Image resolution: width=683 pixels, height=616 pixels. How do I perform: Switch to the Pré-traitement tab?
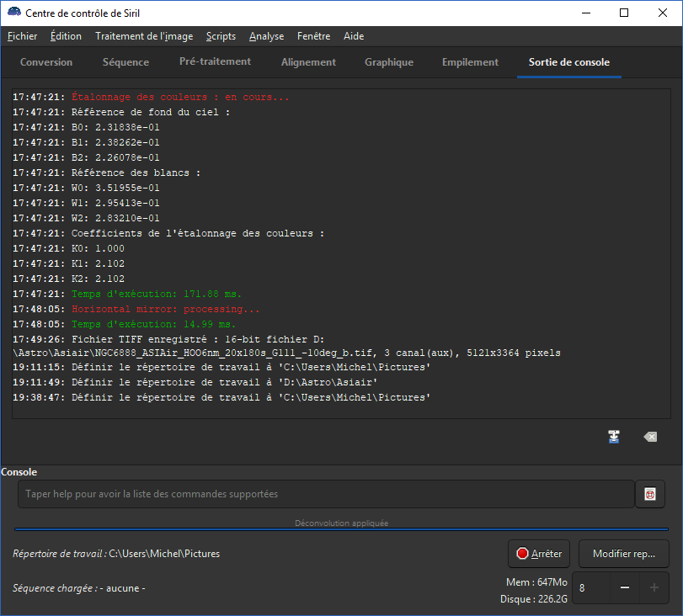point(216,62)
